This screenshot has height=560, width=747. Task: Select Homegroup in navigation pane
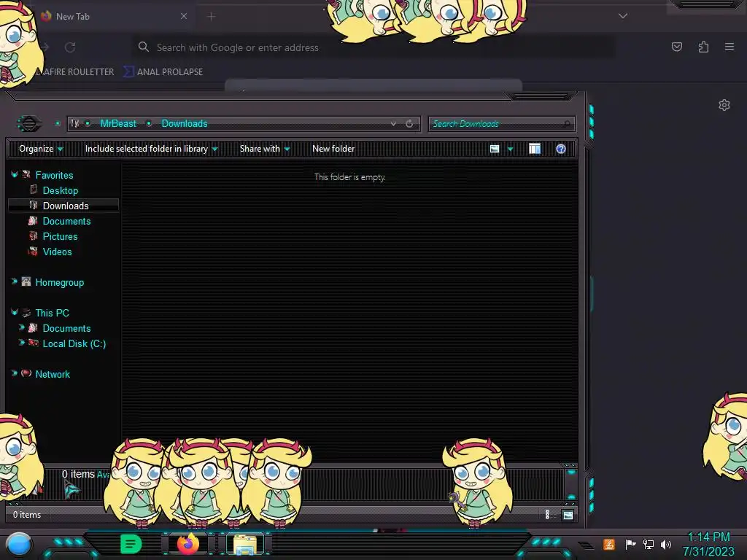point(60,282)
